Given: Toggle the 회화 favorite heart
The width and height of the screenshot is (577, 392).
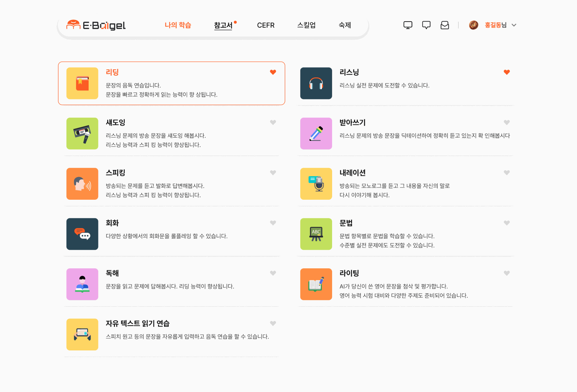Looking at the screenshot, I should (x=273, y=223).
